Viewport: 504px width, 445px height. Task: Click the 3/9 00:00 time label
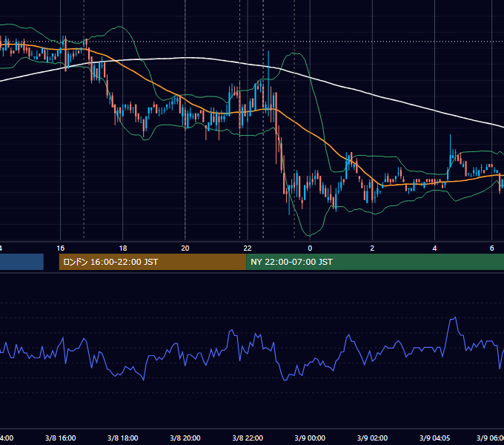310,438
